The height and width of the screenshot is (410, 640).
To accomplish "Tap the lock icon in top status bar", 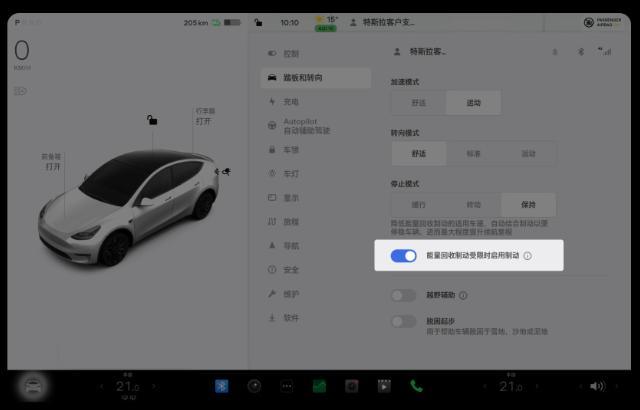I will (x=258, y=22).
